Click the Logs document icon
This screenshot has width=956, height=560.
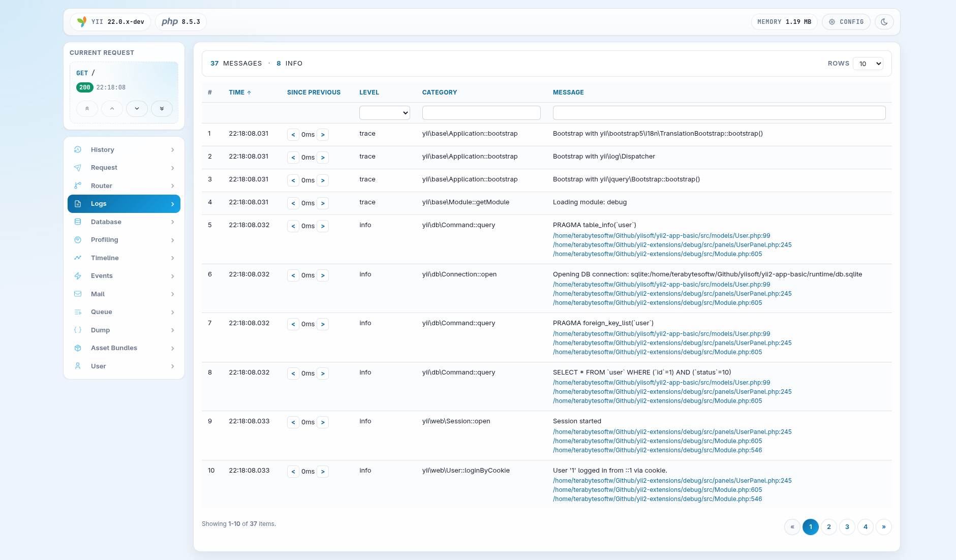point(78,204)
